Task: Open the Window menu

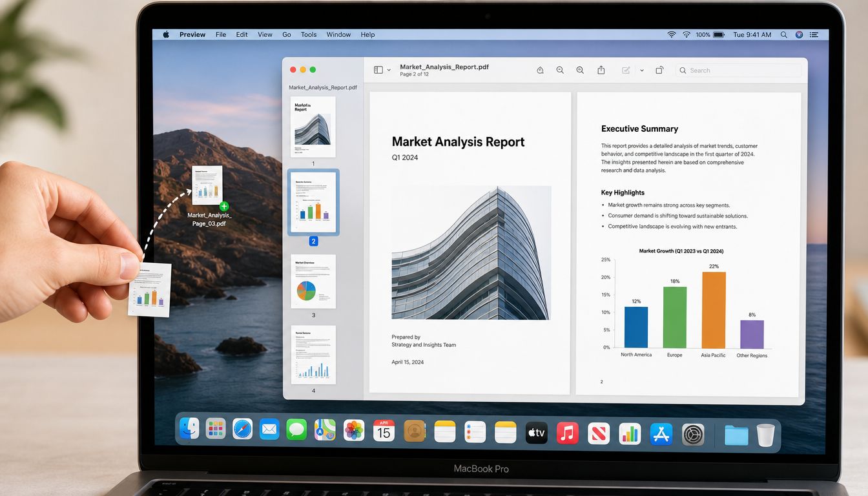Action: click(x=338, y=35)
